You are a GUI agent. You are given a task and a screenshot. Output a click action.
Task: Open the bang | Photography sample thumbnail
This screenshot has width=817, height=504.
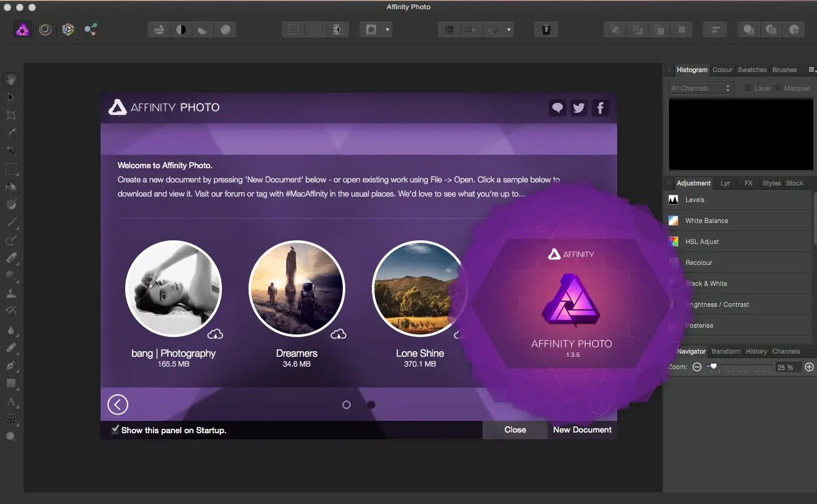pos(173,288)
